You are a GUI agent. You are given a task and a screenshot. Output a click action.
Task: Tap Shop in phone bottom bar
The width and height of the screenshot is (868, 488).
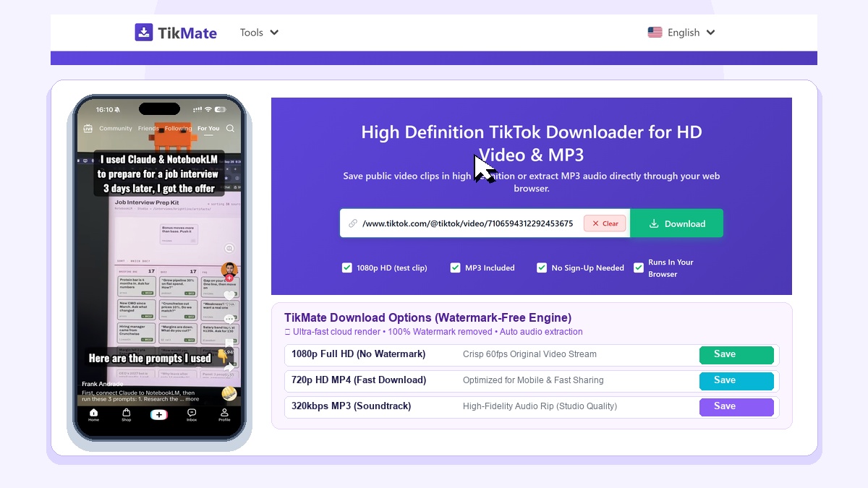(x=127, y=415)
